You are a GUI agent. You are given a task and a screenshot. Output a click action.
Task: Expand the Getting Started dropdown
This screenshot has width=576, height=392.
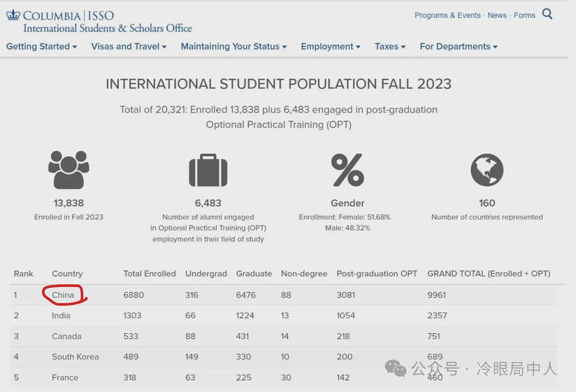(x=42, y=46)
